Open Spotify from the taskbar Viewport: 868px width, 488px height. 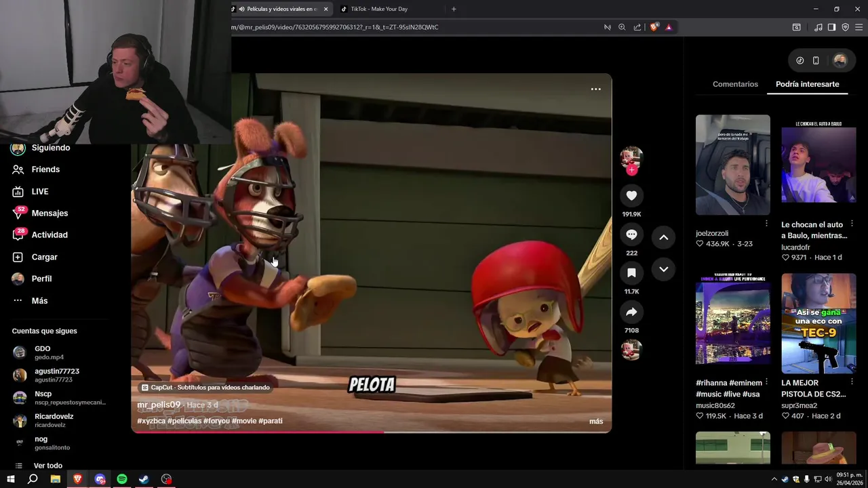[x=122, y=479]
